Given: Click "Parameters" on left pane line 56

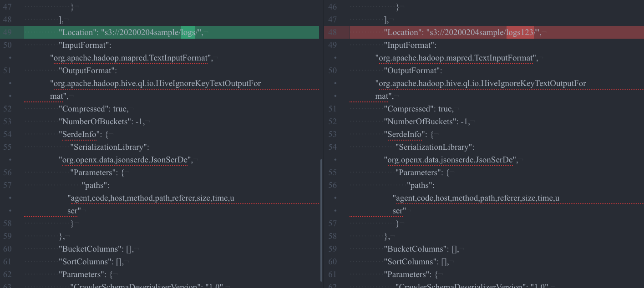Looking at the screenshot, I should point(93,172).
